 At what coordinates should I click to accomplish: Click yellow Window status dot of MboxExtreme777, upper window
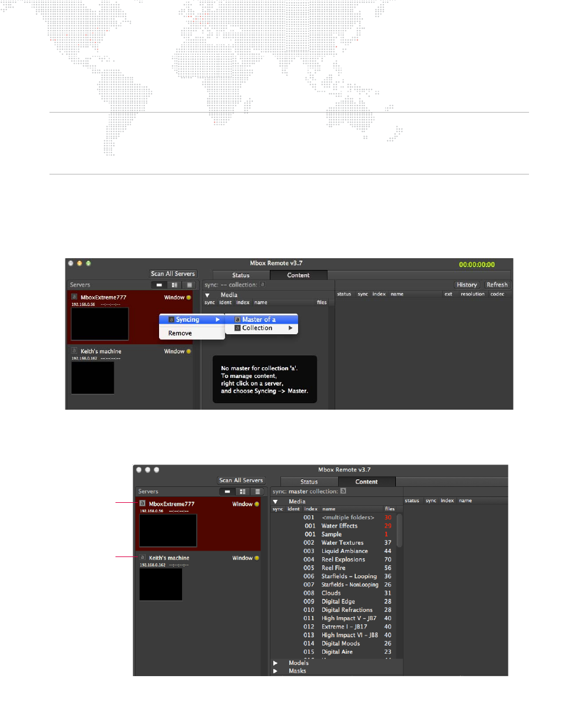point(189,298)
